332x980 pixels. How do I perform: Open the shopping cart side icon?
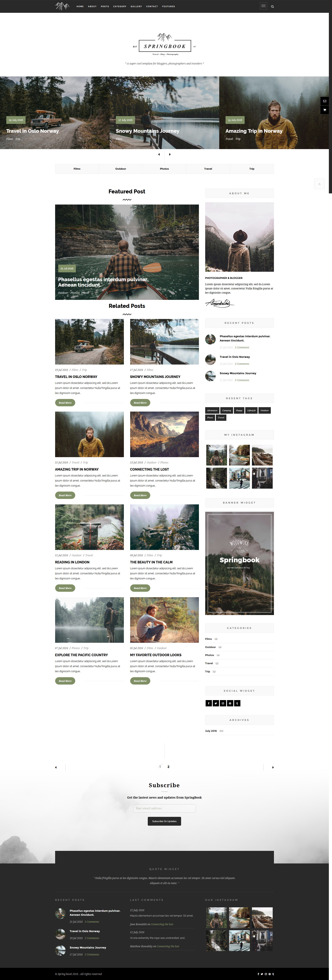pyautogui.click(x=324, y=110)
